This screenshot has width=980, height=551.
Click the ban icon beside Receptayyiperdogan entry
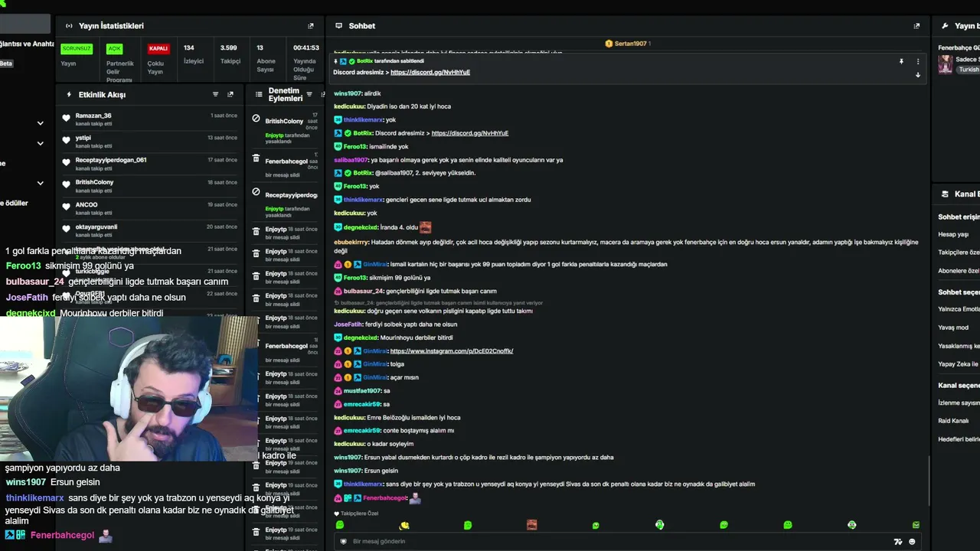point(256,192)
